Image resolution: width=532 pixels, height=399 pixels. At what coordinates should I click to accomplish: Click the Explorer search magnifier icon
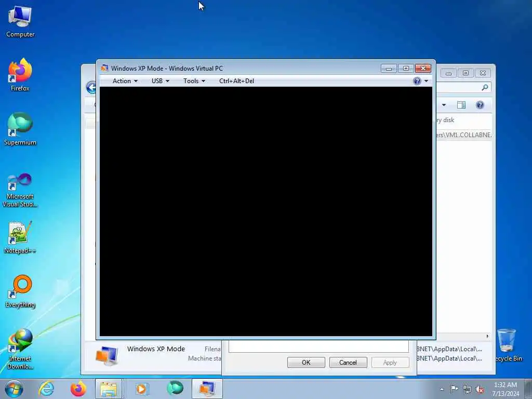pyautogui.click(x=485, y=87)
